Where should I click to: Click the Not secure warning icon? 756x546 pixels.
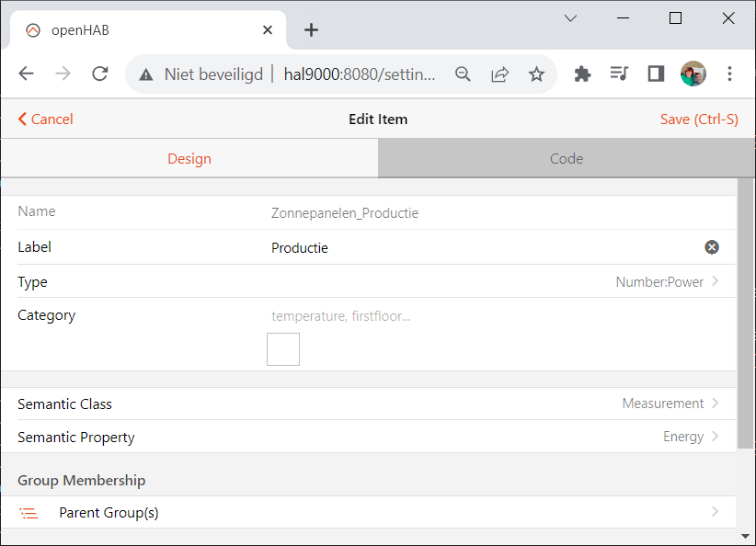pos(146,74)
